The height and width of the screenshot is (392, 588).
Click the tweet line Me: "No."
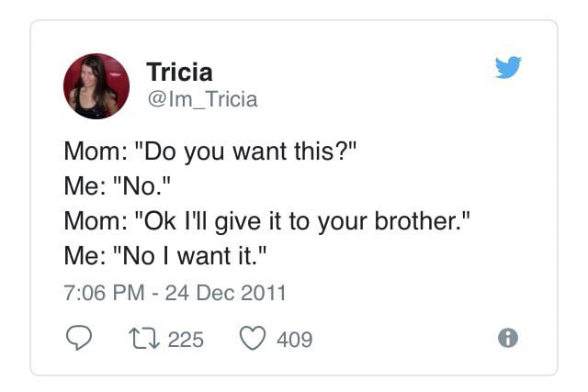[x=117, y=185]
